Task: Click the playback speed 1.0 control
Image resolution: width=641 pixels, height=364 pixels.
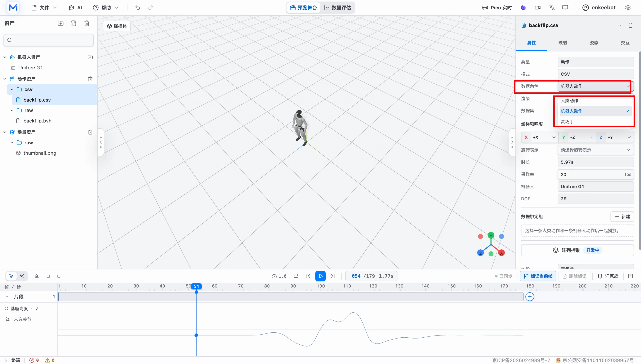Action: pyautogui.click(x=279, y=276)
